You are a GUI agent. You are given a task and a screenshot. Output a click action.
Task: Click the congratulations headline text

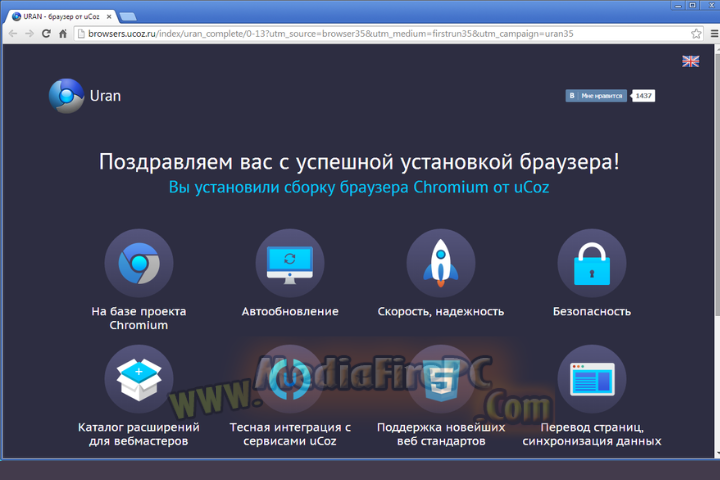(x=359, y=162)
